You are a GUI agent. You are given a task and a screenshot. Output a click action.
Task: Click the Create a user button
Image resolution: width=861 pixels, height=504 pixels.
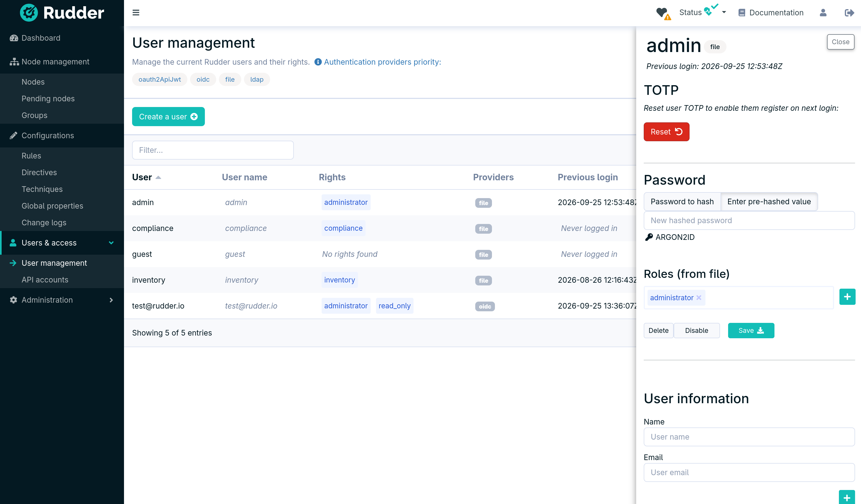[x=168, y=117]
